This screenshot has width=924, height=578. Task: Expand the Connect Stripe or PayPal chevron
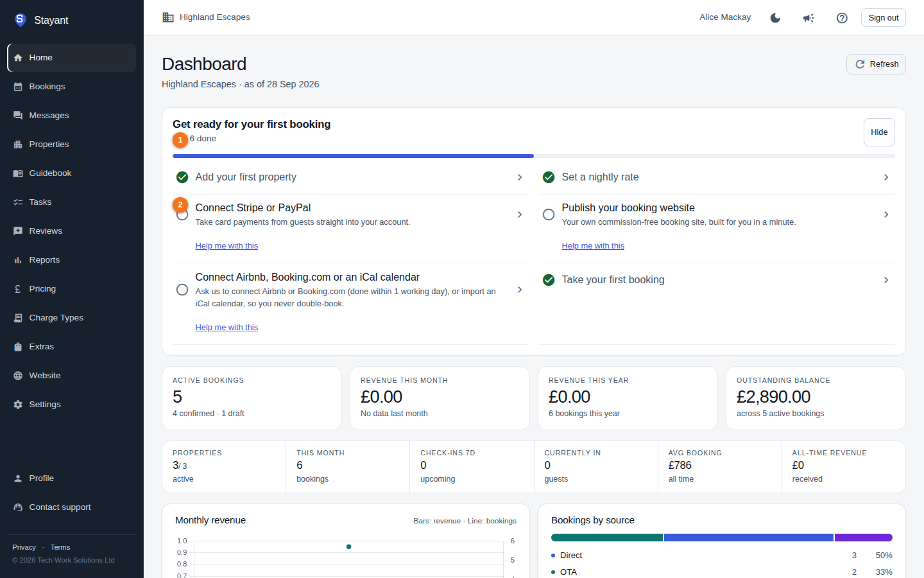click(x=520, y=215)
